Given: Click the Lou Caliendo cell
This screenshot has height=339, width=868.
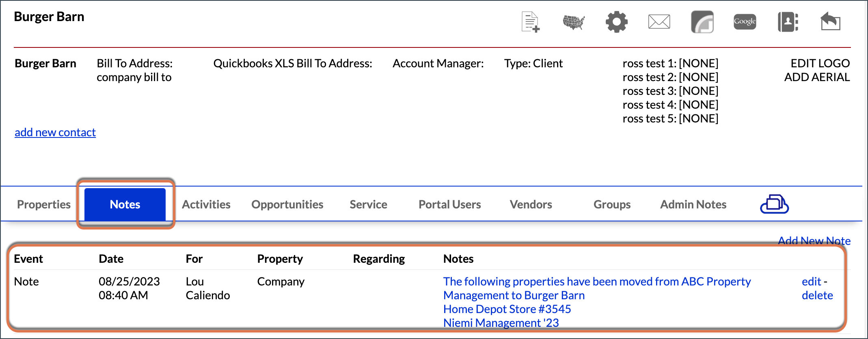Looking at the screenshot, I should [x=208, y=288].
